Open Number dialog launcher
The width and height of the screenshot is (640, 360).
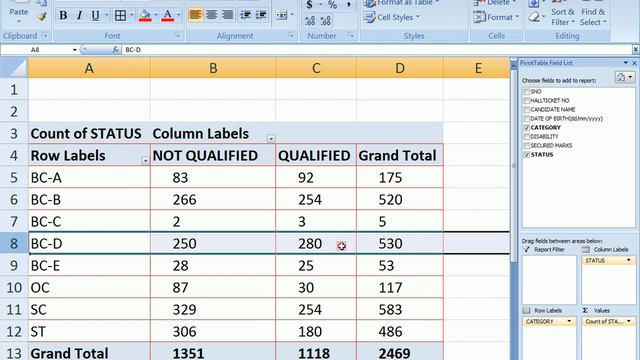tap(351, 36)
